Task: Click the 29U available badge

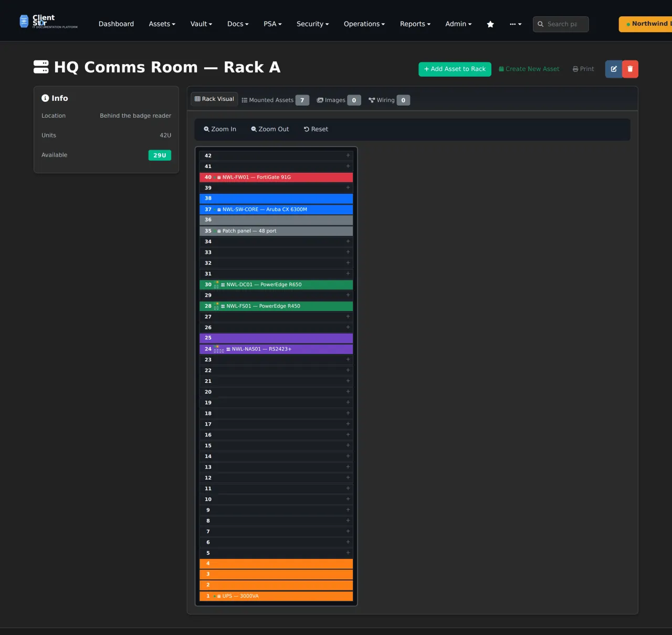Action: click(x=160, y=155)
